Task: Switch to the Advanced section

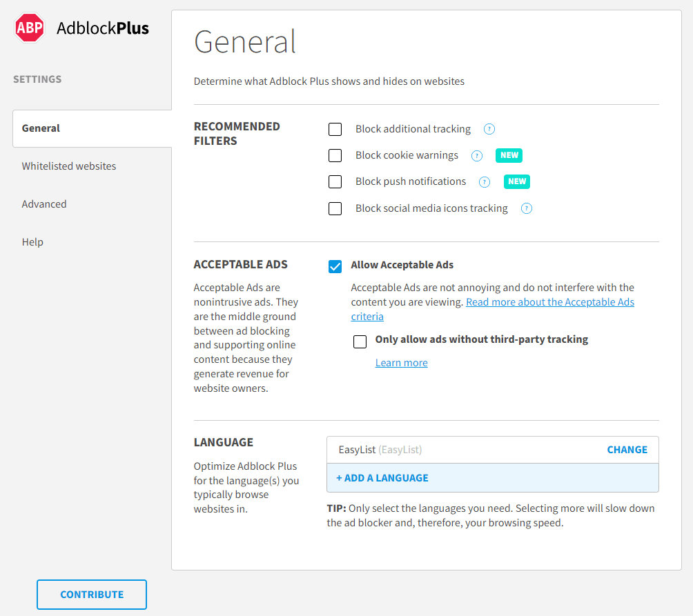Action: pos(44,203)
